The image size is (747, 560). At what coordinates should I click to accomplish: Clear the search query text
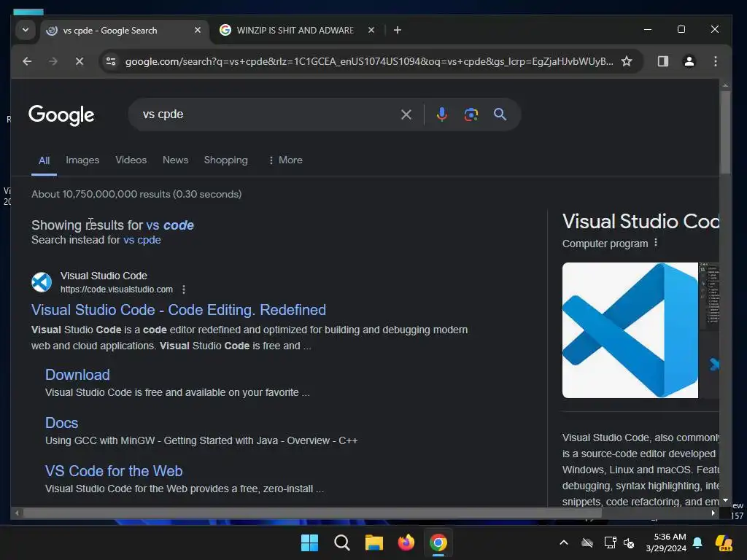click(406, 114)
